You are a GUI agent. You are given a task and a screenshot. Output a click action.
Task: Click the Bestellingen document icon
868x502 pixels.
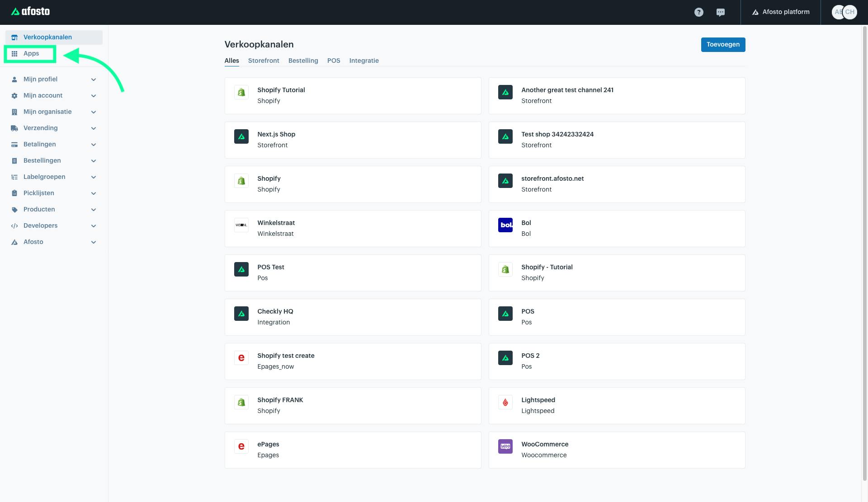tap(14, 161)
